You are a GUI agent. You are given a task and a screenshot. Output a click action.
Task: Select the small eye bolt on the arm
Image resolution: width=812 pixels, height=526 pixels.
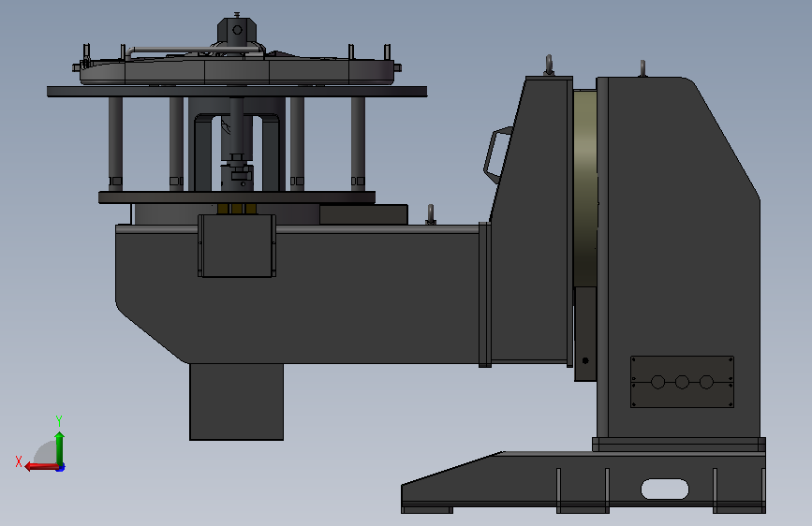[430, 213]
